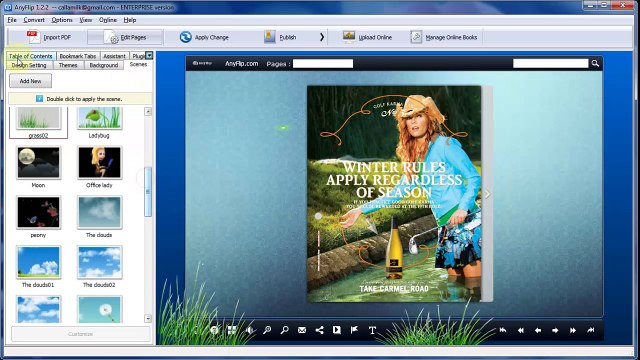Switch to the Design Setting tab
The image size is (640, 360).
coord(29,65)
